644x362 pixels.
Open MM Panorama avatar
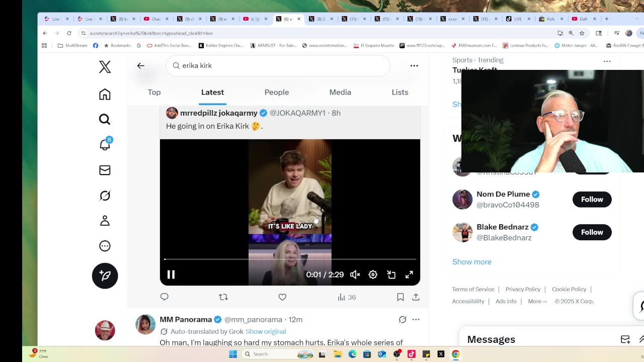145,324
